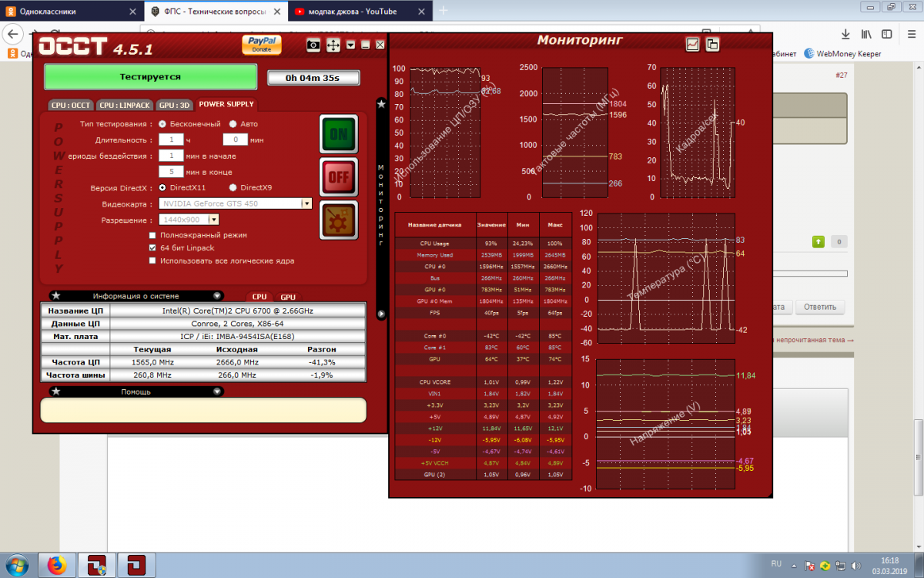
Task: Switch to the CPU : LINPACK tab
Action: [x=124, y=105]
